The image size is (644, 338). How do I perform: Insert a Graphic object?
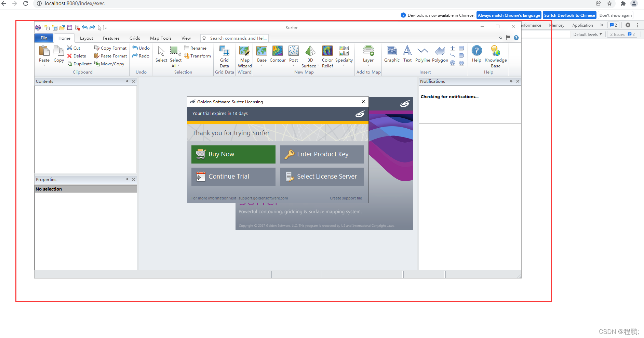392,54
